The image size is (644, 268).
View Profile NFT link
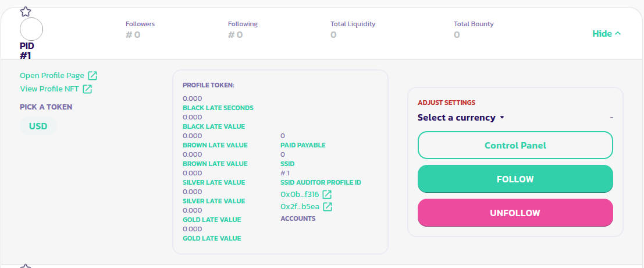pyautogui.click(x=49, y=89)
